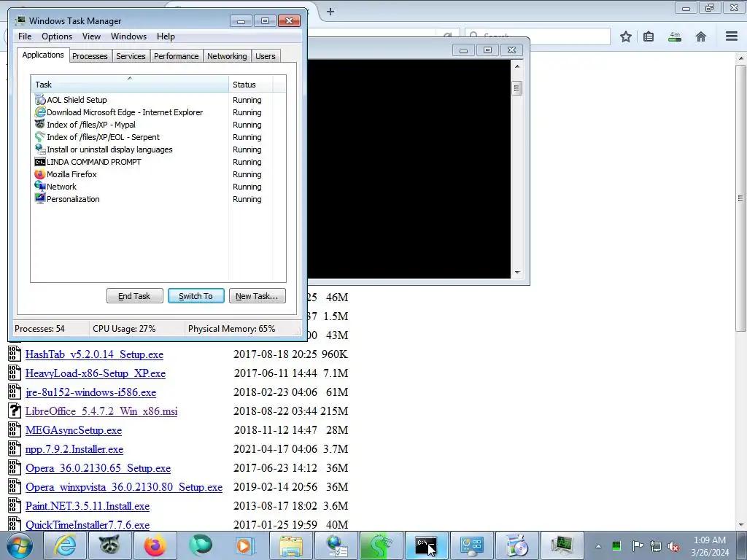Image resolution: width=747 pixels, height=560 pixels.
Task: Open Opera_36.0.2130.65_Setup.exe link
Action: (98, 468)
